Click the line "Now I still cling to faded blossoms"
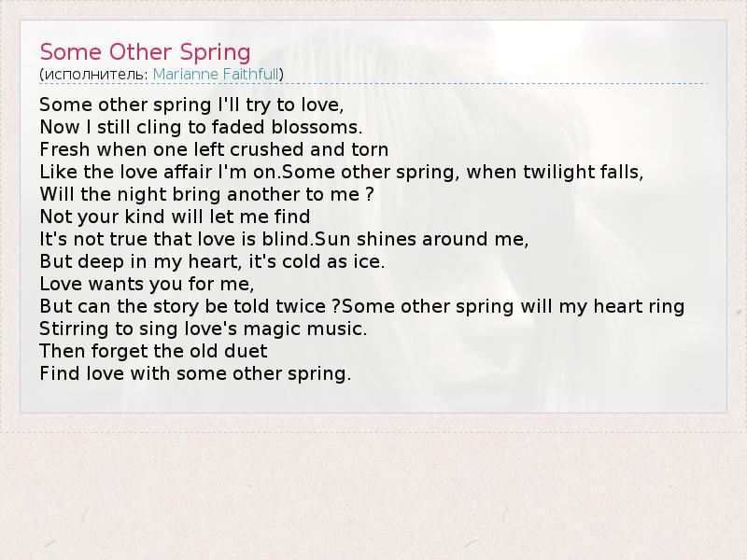The image size is (747, 560). tap(201, 127)
